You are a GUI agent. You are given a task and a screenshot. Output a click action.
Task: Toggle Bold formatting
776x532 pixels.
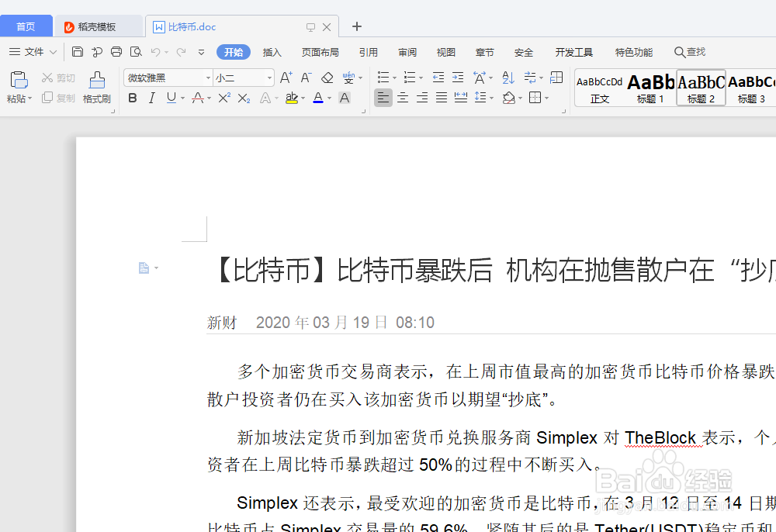tap(132, 98)
